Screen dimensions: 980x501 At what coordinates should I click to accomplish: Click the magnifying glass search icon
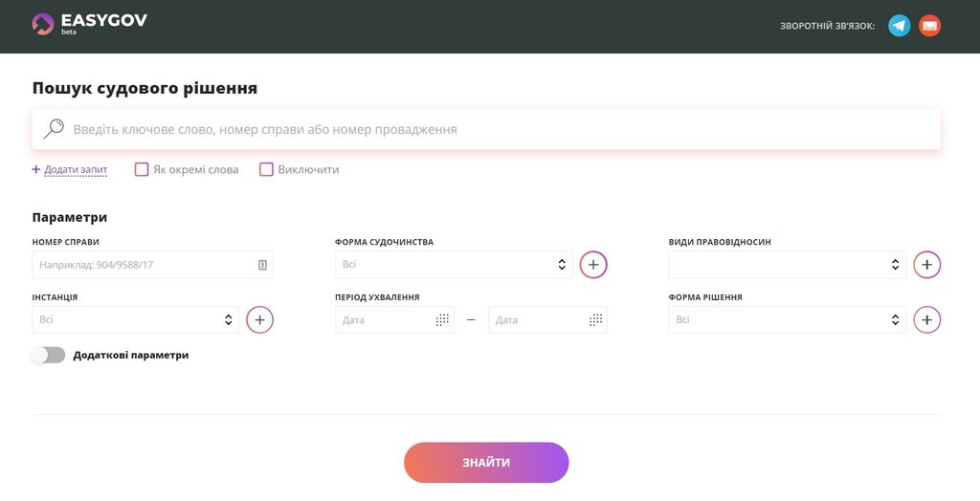[x=54, y=129]
